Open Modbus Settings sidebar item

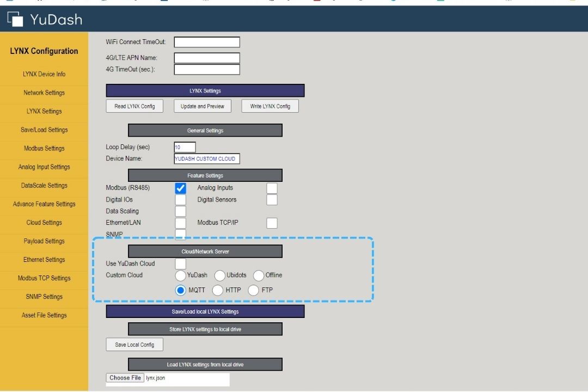pos(44,149)
